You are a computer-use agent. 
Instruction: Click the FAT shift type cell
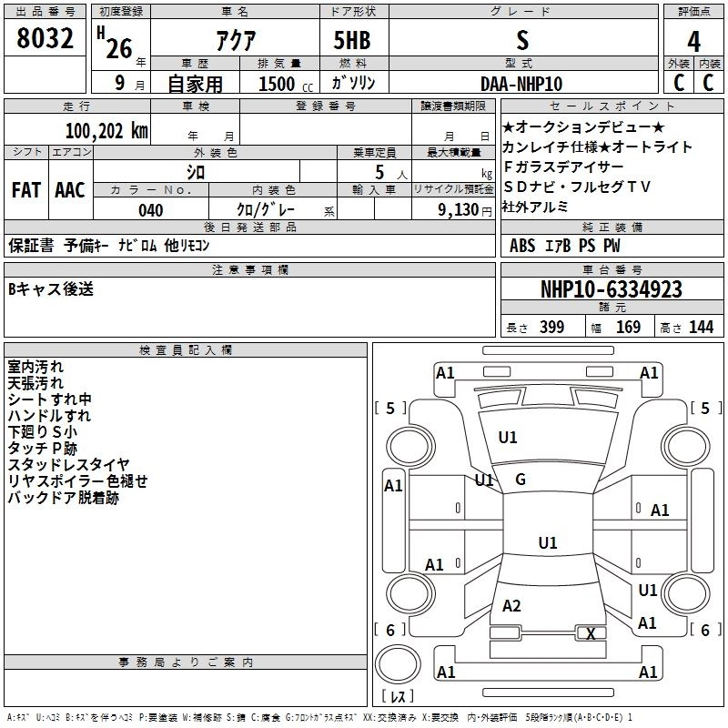pos(25,189)
